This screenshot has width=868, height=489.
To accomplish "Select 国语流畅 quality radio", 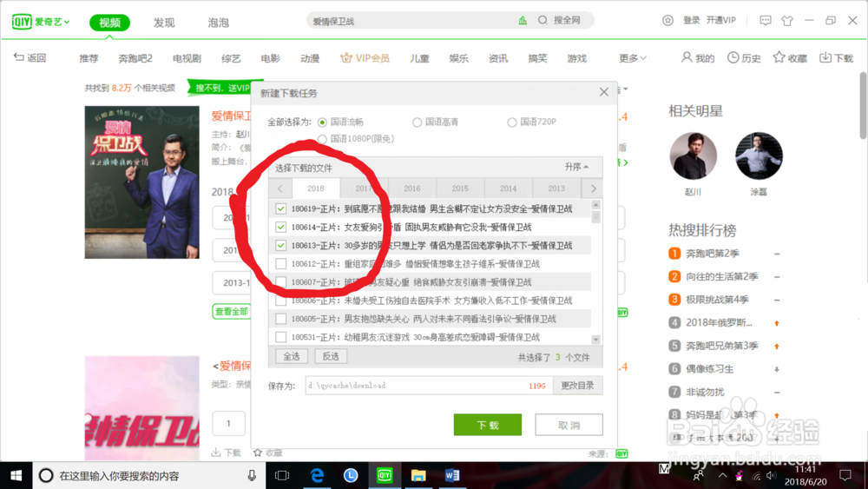I will pos(323,122).
